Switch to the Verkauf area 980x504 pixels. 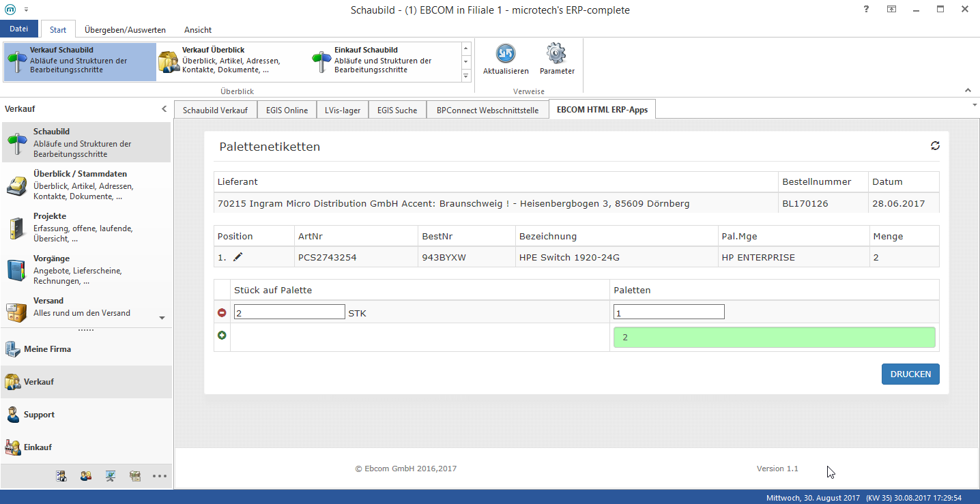86,382
